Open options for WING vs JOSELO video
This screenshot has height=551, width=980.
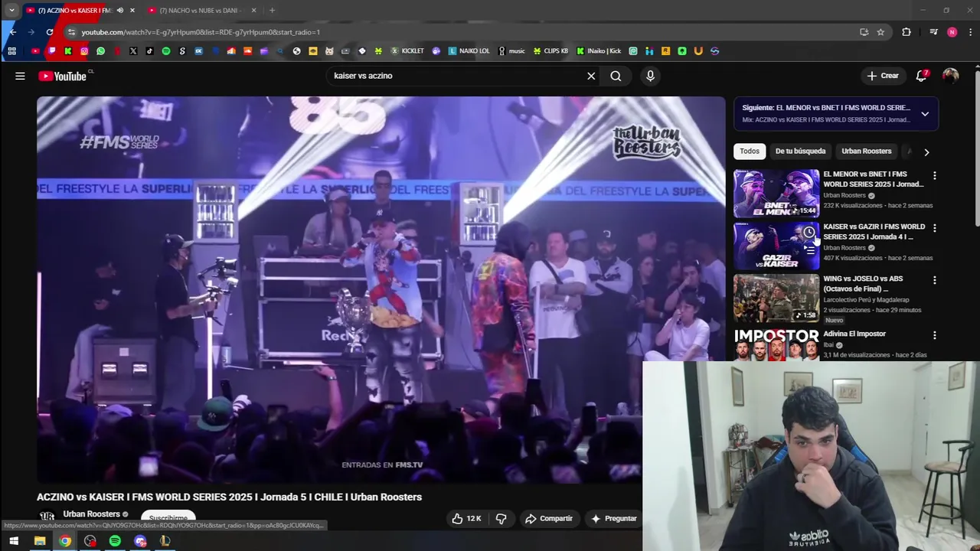(x=934, y=280)
